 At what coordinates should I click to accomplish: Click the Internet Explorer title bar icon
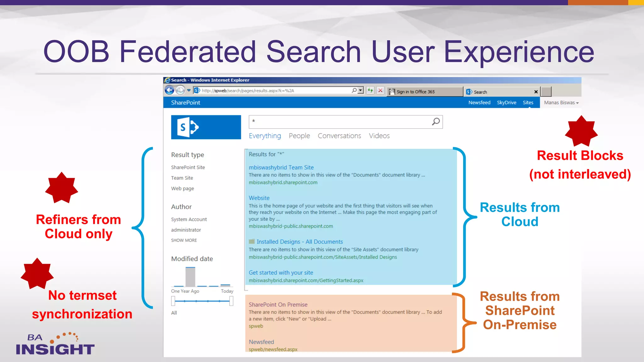pos(167,80)
